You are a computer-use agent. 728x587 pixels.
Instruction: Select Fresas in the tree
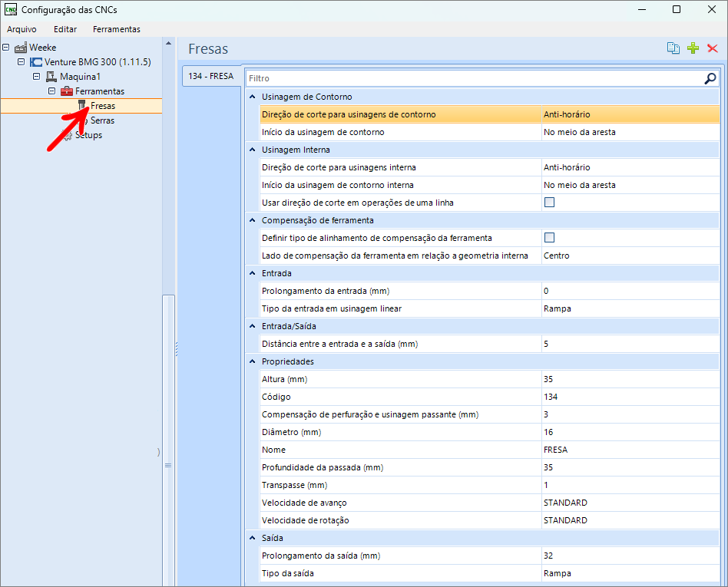103,106
